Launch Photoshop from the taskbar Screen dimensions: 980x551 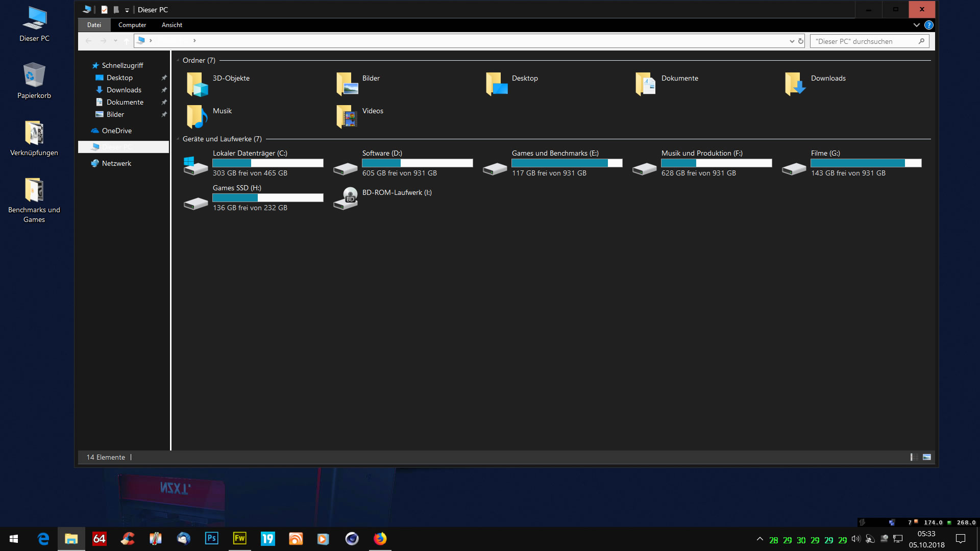(211, 539)
